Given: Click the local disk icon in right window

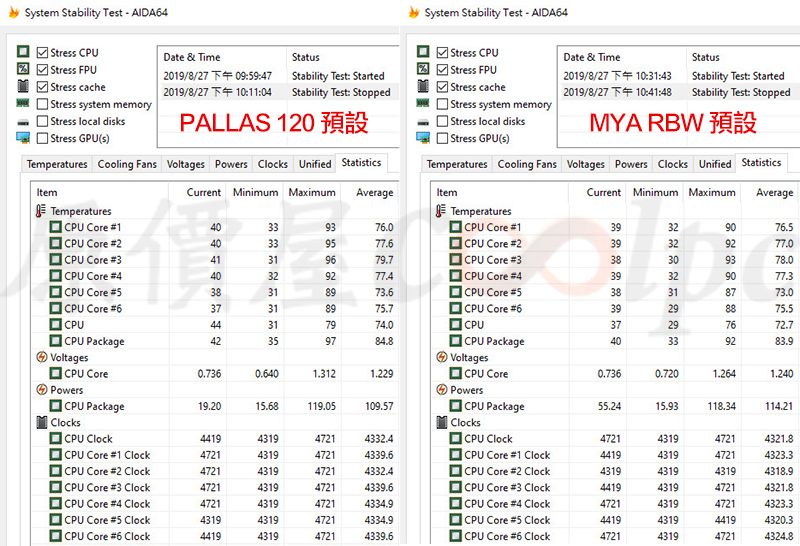Looking at the screenshot, I should pyautogui.click(x=423, y=122).
